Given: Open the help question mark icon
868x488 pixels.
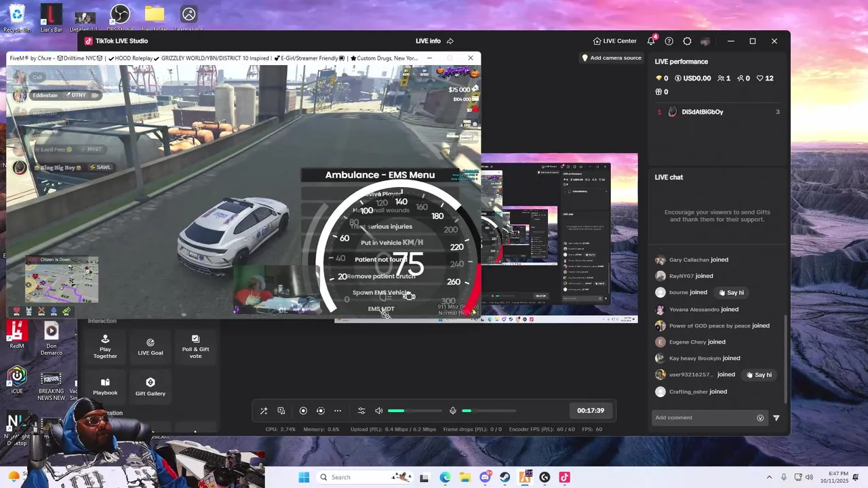Looking at the screenshot, I should [x=669, y=41].
